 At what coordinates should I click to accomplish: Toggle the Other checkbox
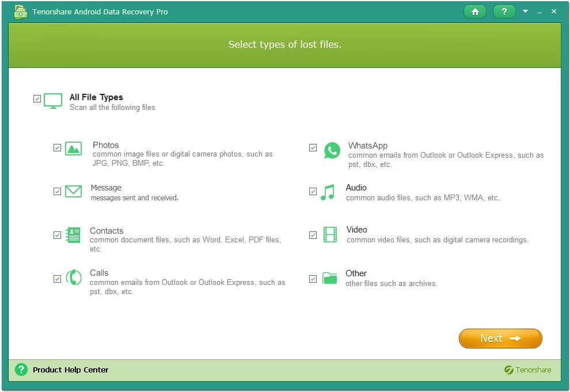313,279
